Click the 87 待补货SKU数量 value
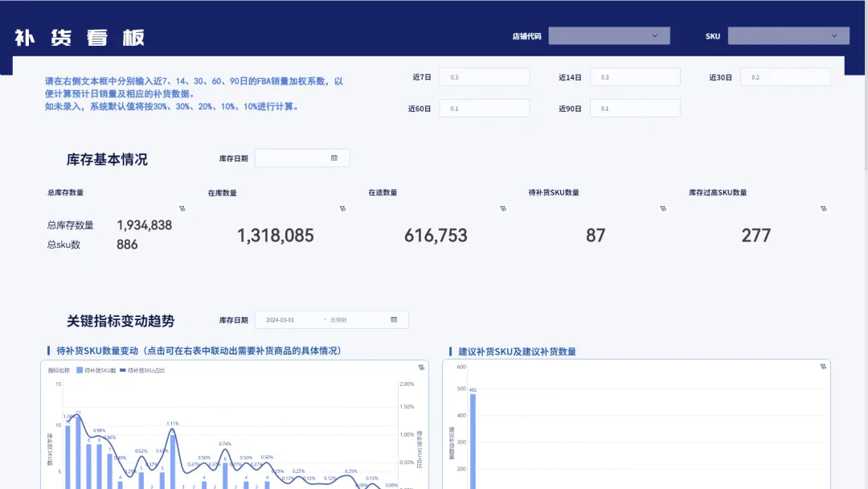 point(596,236)
